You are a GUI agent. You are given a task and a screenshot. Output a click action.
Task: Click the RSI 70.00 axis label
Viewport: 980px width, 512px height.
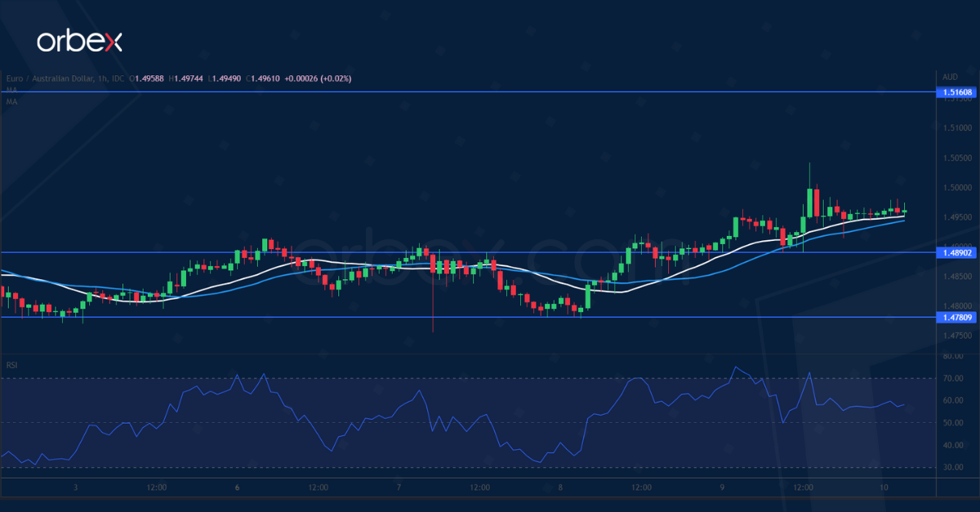952,378
